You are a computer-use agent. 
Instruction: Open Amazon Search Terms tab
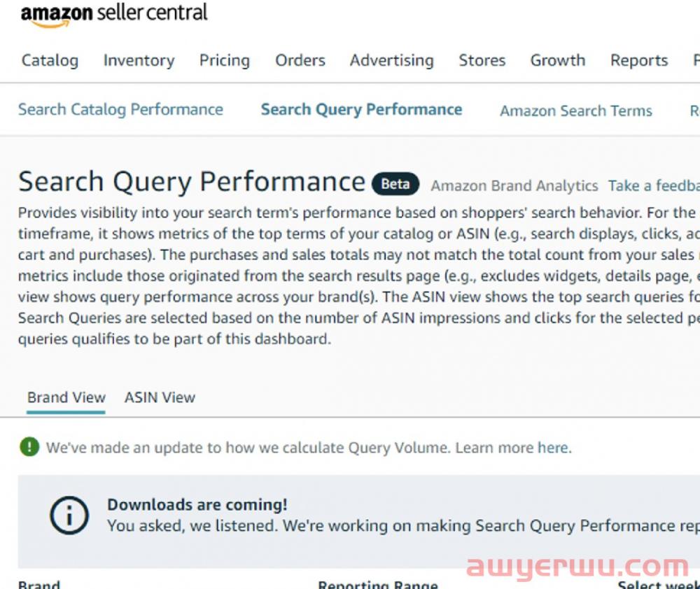576,111
